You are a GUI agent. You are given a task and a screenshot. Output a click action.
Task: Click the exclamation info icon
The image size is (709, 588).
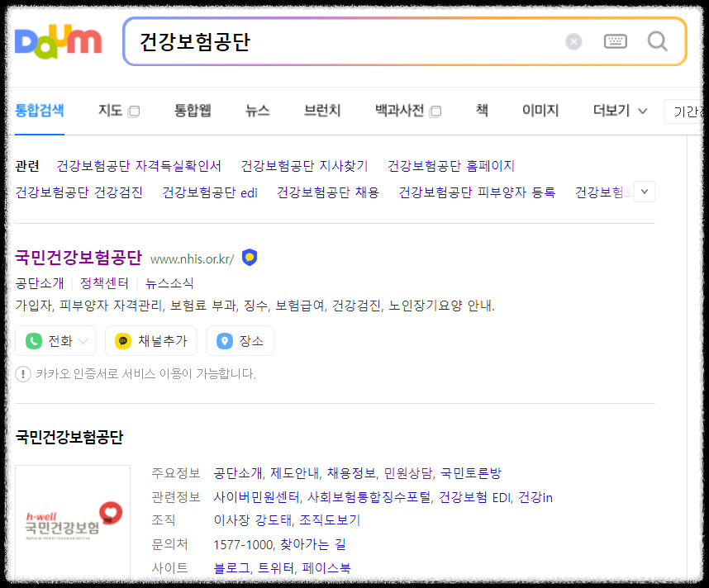pyautogui.click(x=23, y=374)
